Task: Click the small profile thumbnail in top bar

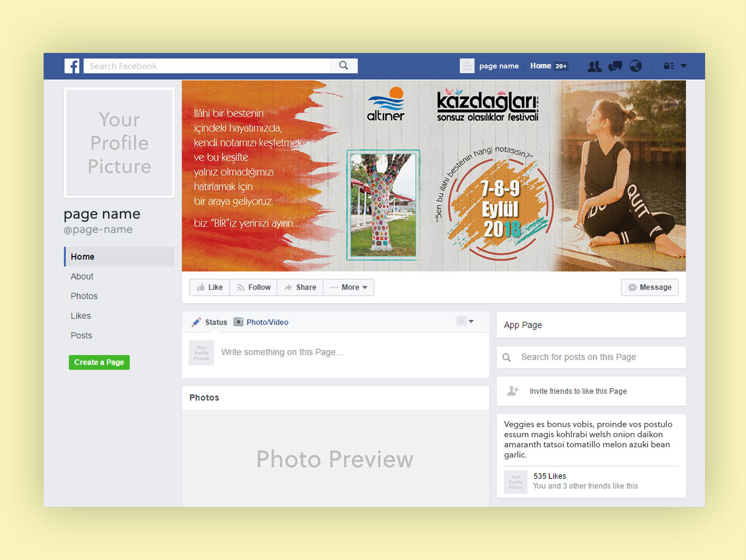Action: pos(467,66)
